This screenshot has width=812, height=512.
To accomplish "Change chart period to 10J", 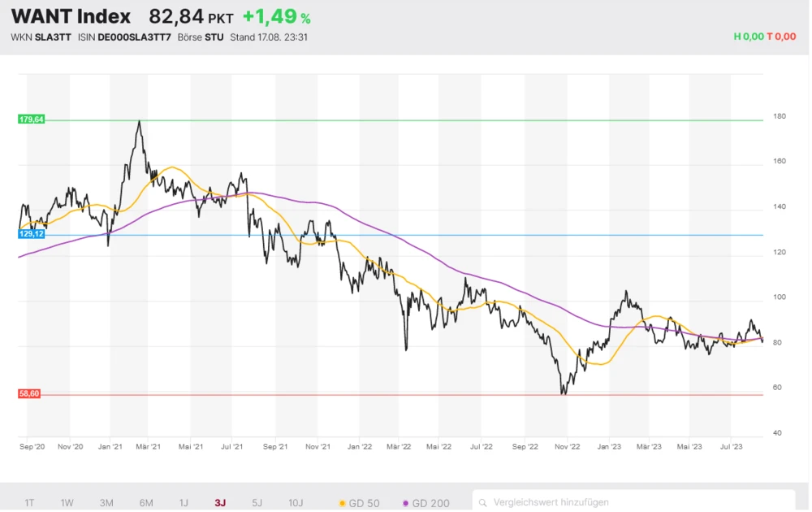I will coord(296,503).
